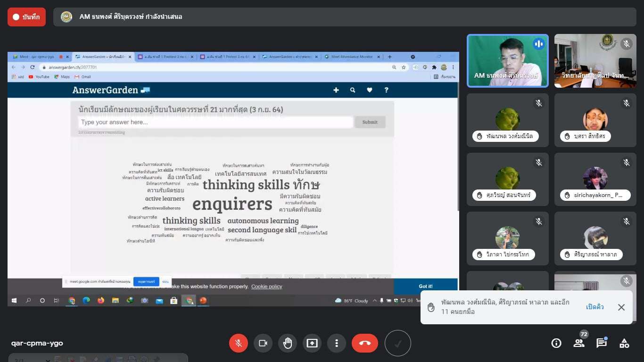Select the AM ธนพงศ์ presenter video tile
This screenshot has height=362, width=644.
[x=508, y=61]
